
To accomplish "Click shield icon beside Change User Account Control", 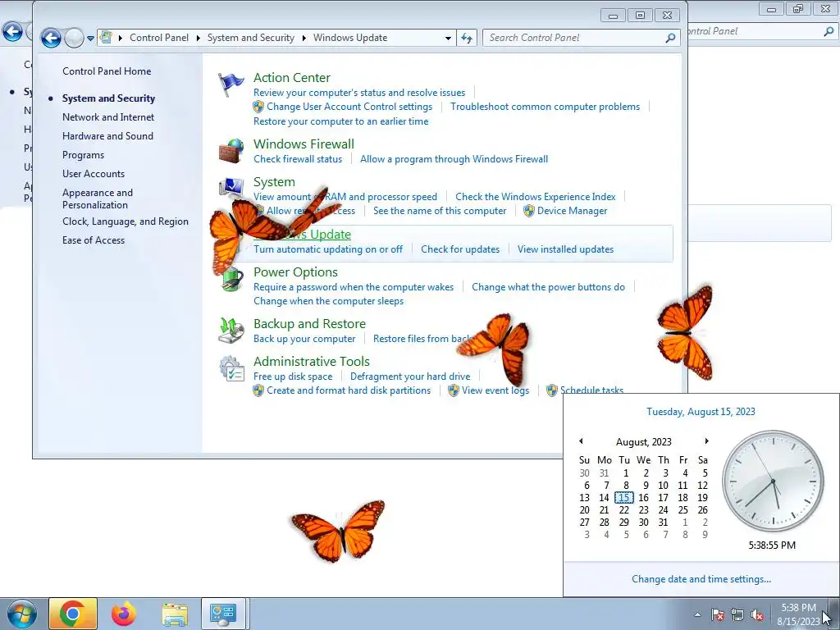I will [258, 107].
